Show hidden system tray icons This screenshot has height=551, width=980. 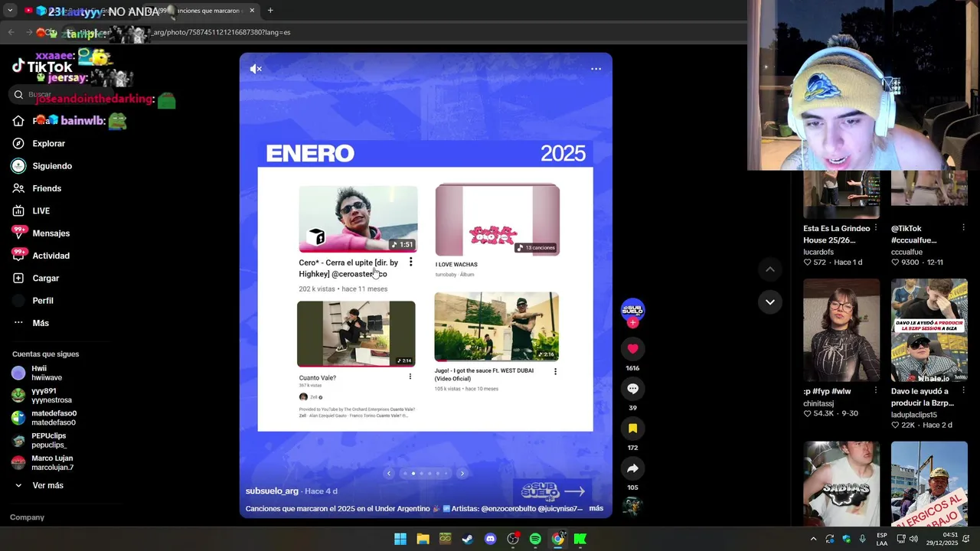813,539
